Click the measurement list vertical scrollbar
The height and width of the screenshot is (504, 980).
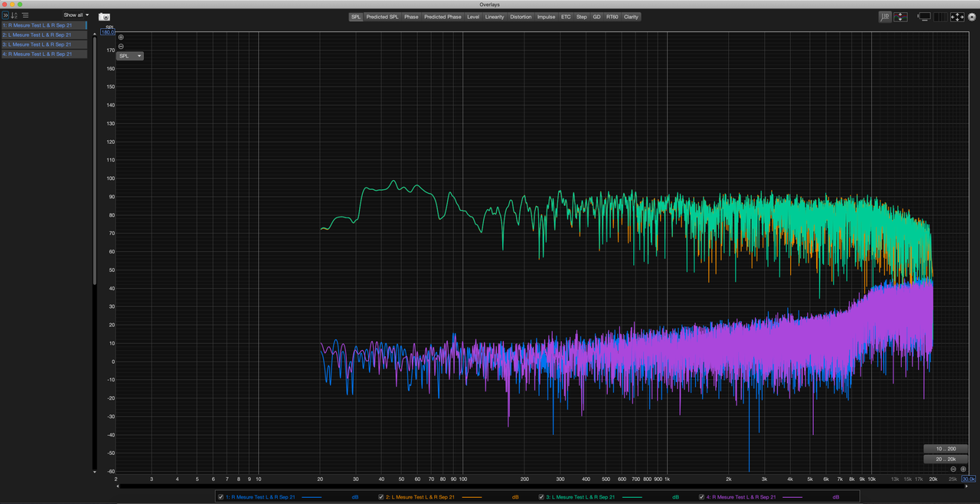[95, 161]
